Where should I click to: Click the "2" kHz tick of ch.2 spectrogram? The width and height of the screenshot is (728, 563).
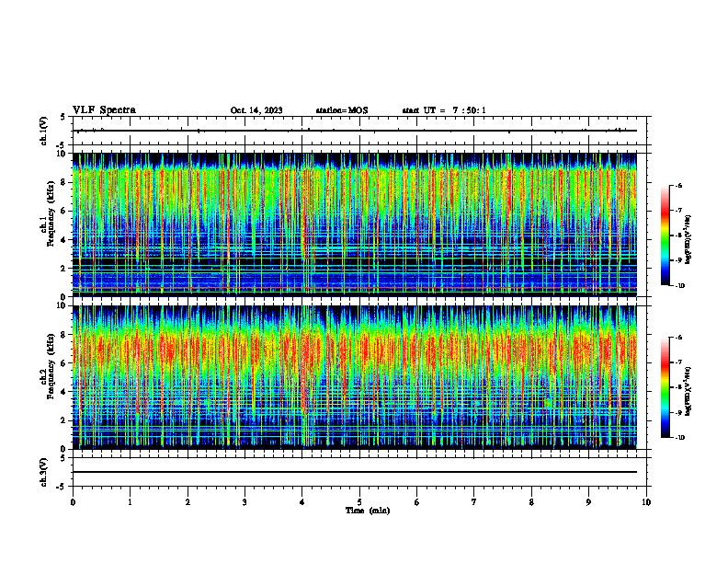pyautogui.click(x=64, y=420)
